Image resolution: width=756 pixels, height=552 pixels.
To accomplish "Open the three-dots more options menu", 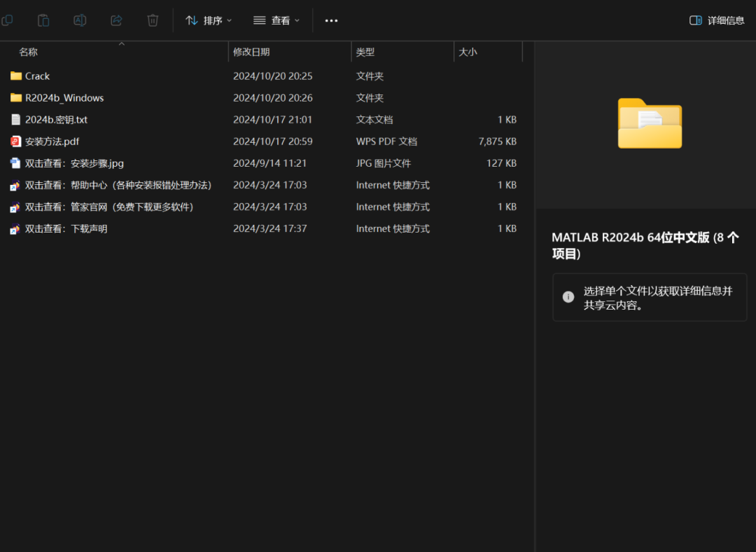I will [x=331, y=20].
